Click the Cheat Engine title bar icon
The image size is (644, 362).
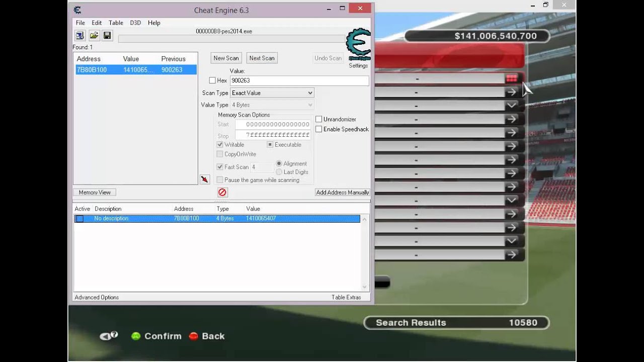(x=77, y=10)
